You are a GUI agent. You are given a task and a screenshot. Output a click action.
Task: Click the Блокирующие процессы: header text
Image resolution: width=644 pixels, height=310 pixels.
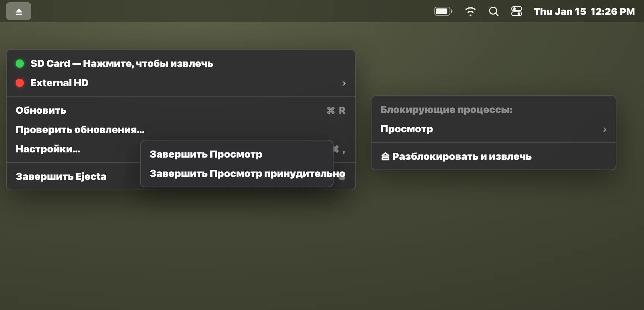[446, 110]
